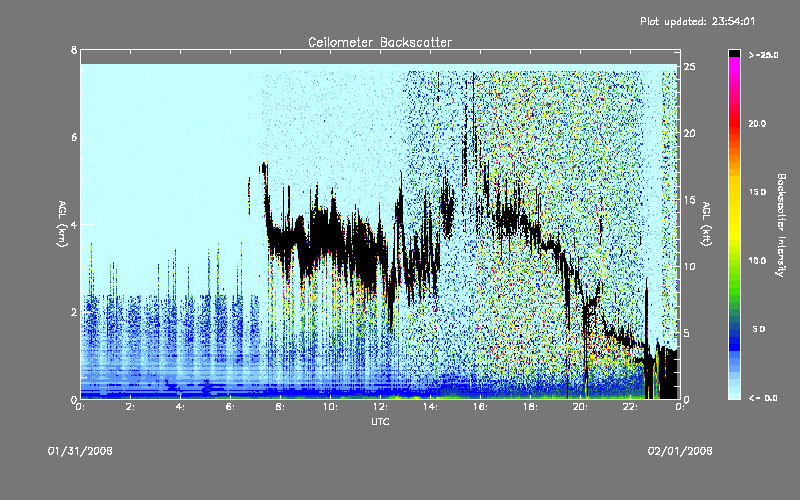800x500 pixels.
Task: Click the "12:" UTC hour tick label
Action: click(x=381, y=407)
